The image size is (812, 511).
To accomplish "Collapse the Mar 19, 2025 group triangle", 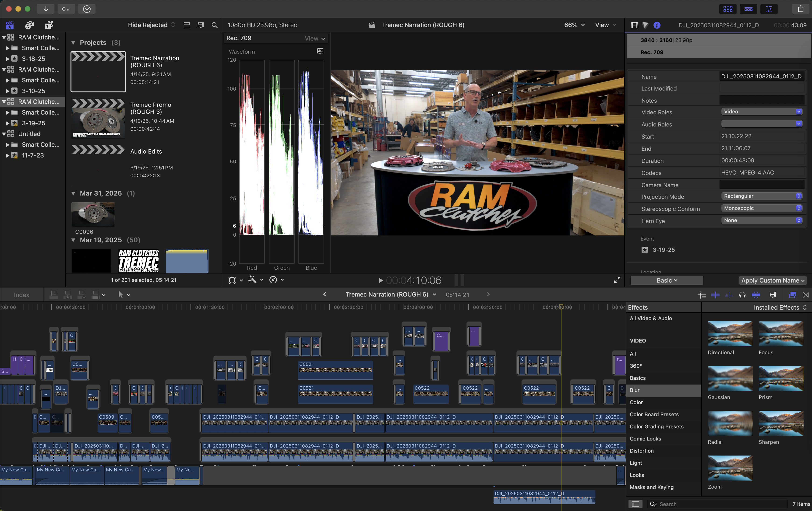I will (x=73, y=240).
